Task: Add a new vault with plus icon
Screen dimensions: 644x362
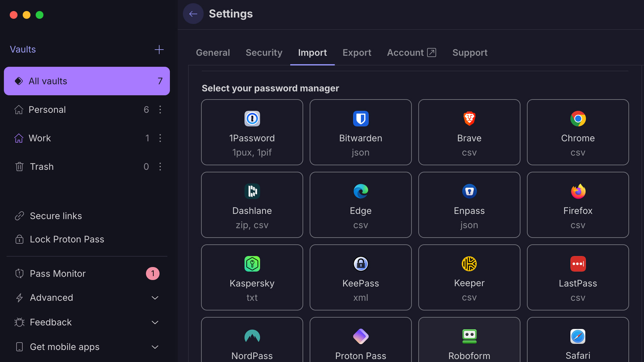Action: click(x=159, y=50)
